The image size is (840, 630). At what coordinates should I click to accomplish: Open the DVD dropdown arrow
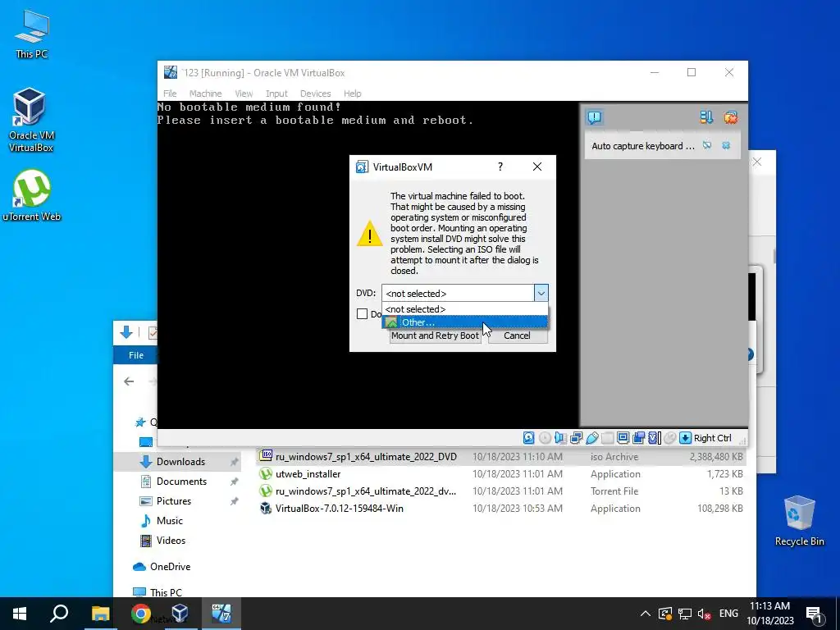541,293
